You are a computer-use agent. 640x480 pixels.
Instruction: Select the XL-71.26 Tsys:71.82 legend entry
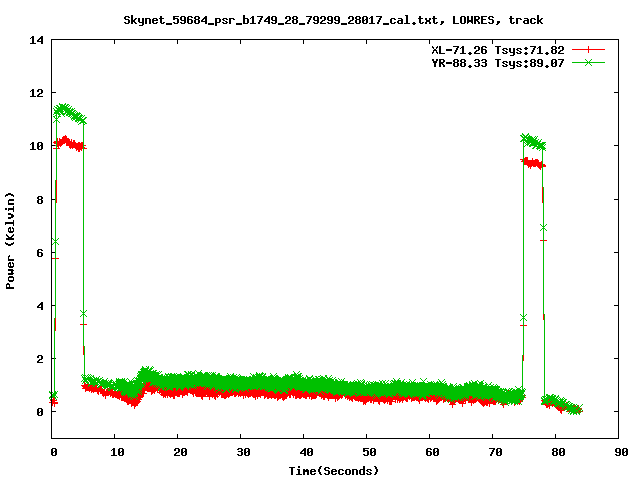tap(498, 50)
